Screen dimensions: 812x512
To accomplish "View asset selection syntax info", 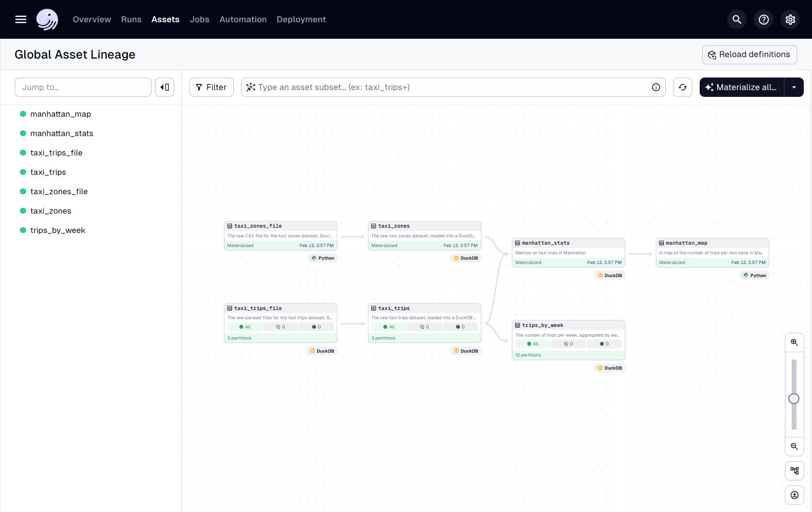I will coord(656,87).
